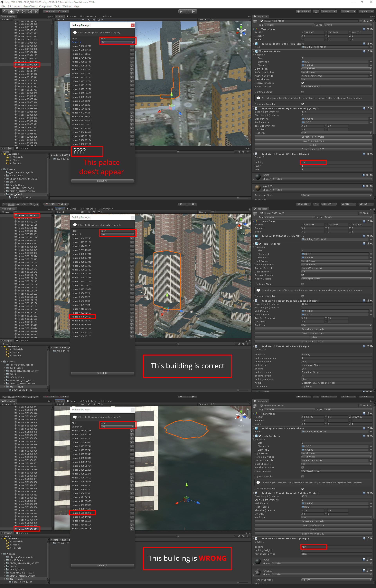Collapse the Building 556396373 (Mesh Filter) component
The image size is (376, 588).
254,428
